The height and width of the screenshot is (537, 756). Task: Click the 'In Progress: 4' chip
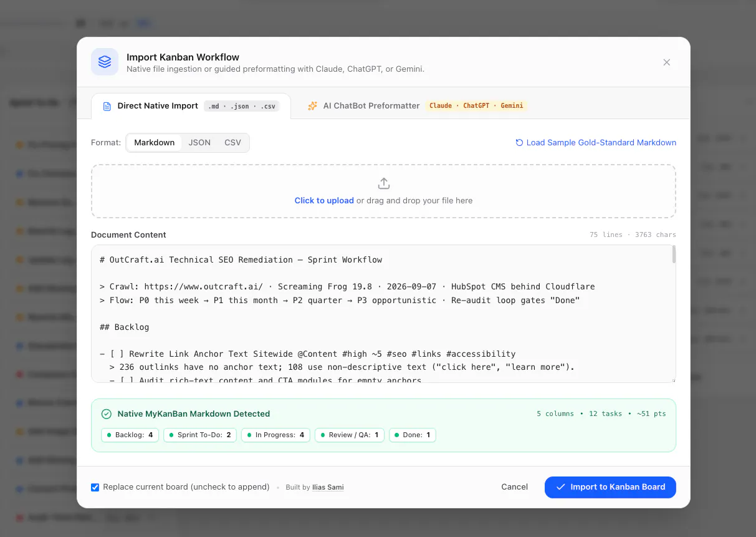point(275,435)
